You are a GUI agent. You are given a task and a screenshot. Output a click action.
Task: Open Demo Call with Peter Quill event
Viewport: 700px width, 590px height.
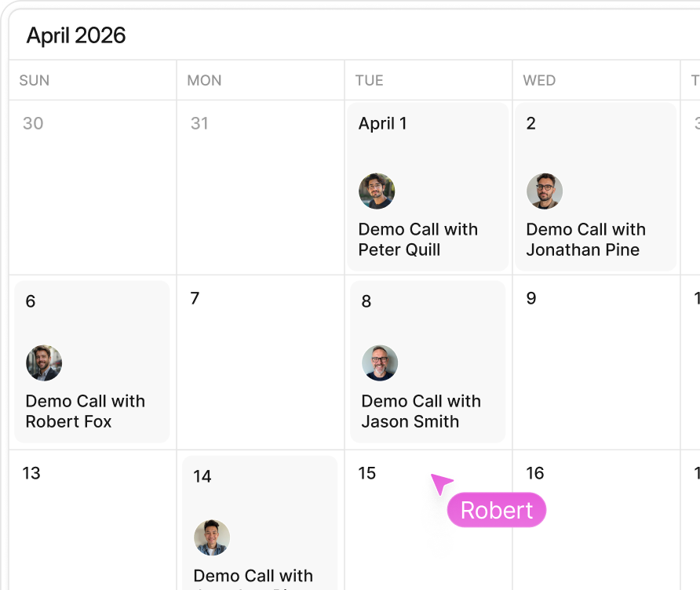pyautogui.click(x=428, y=187)
